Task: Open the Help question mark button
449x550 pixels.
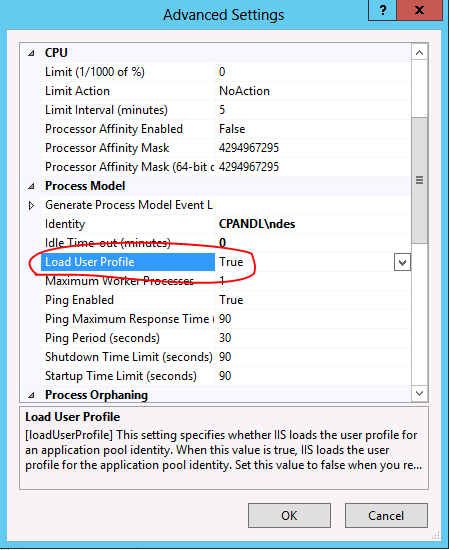Action: 382,10
